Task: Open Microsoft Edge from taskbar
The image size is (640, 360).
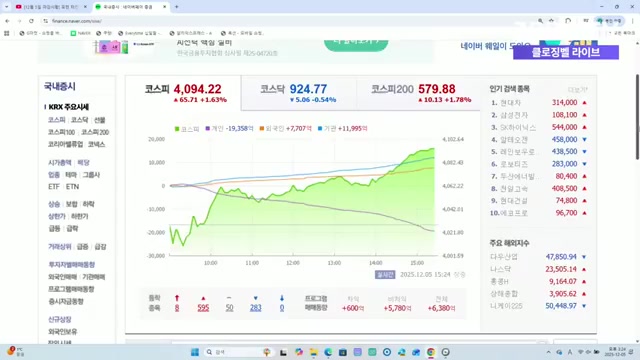Action: click(x=328, y=352)
